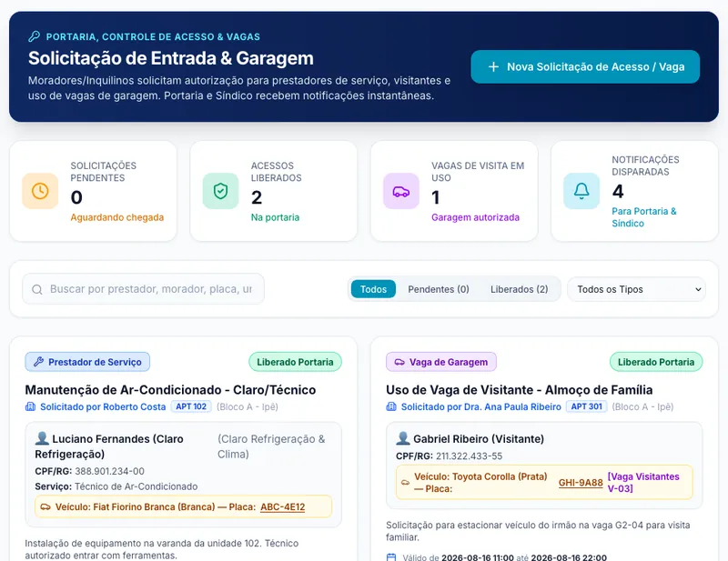Open Solicitado por Dra. Ana Paula Ribeiro link
The height and width of the screenshot is (561, 728).
coord(481,407)
